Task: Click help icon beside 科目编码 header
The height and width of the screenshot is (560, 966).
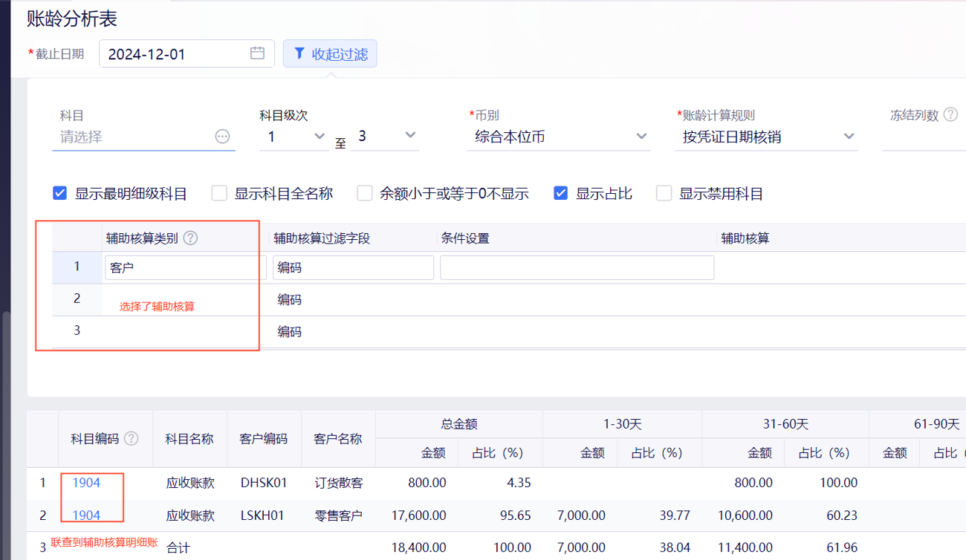Action: (x=132, y=438)
